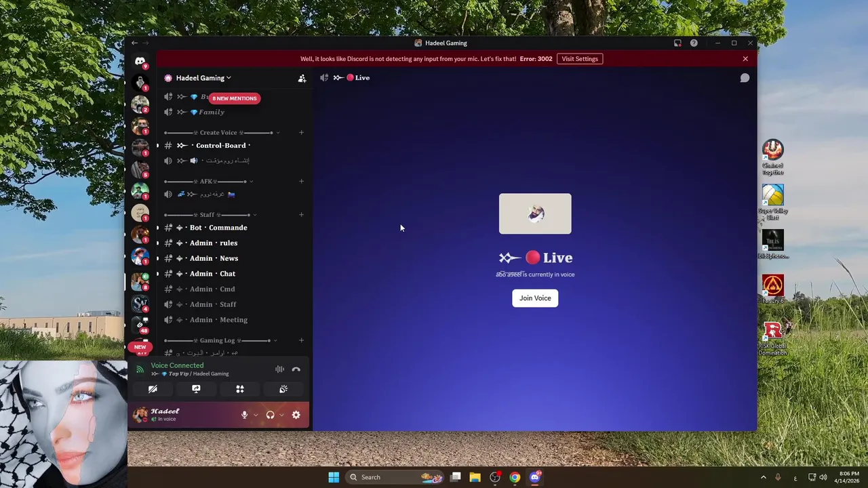Join the Family voice channel

pos(235,112)
